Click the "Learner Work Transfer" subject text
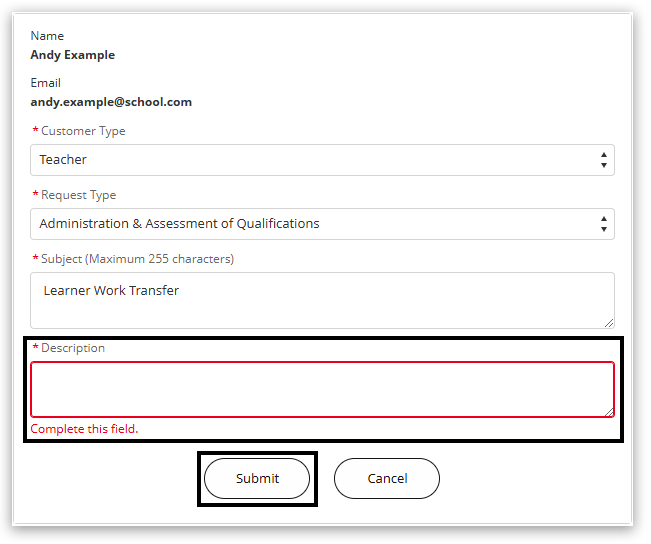651x544 pixels. pos(111,291)
